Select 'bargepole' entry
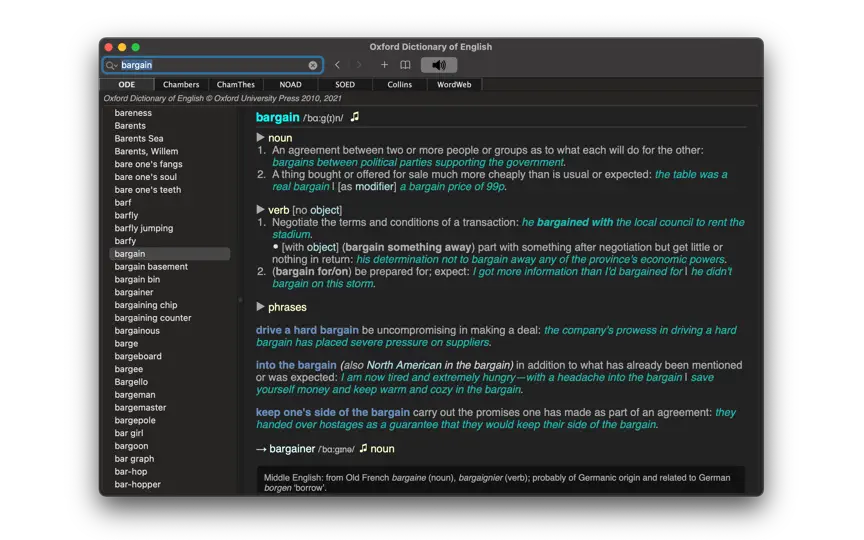The width and height of the screenshot is (864, 540). pos(135,420)
